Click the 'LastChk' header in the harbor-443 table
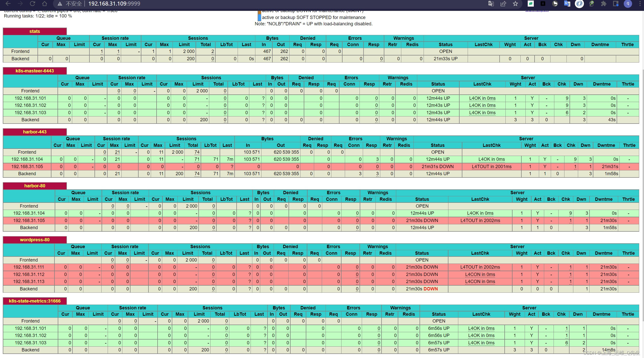This screenshot has height=358, width=644. [x=491, y=145]
